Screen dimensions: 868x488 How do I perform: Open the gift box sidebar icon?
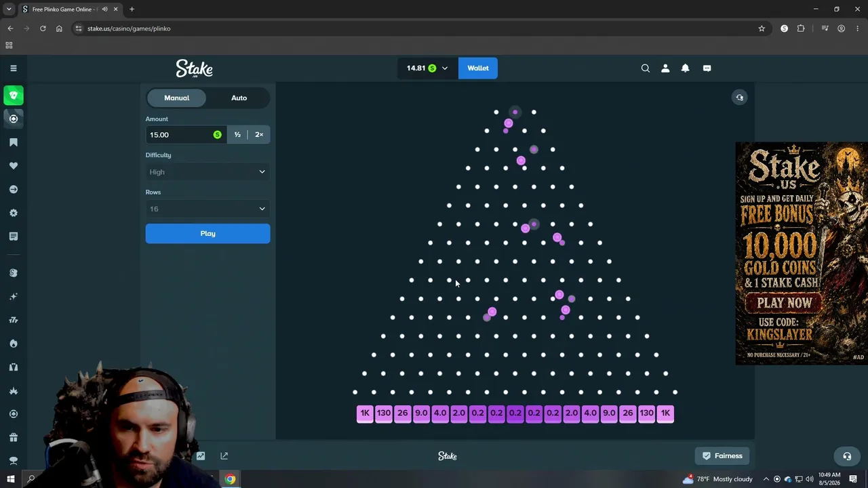14,437
